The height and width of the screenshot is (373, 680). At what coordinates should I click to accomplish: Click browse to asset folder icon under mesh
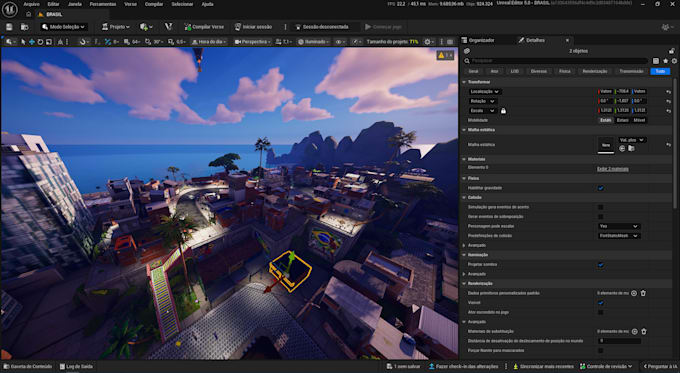(631, 149)
